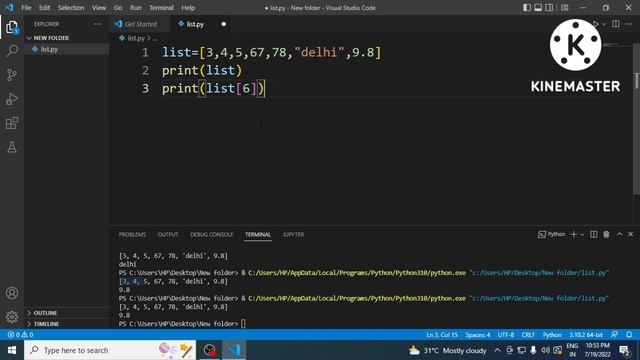This screenshot has height=360, width=640.
Task: Switch to the PROBLEMS panel tab
Action: click(x=132, y=235)
